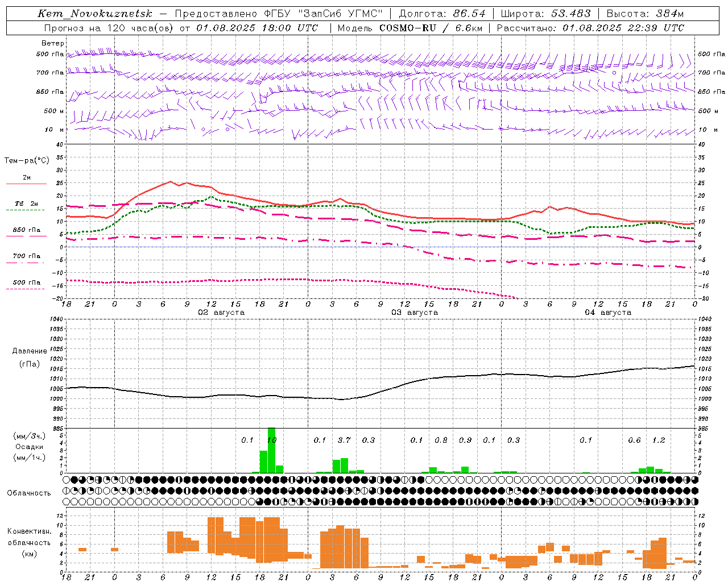Image resolution: width=728 pixels, height=582 pixels.
Task: Click the Конвективн. convective cloud panel title
Action: [x=29, y=531]
